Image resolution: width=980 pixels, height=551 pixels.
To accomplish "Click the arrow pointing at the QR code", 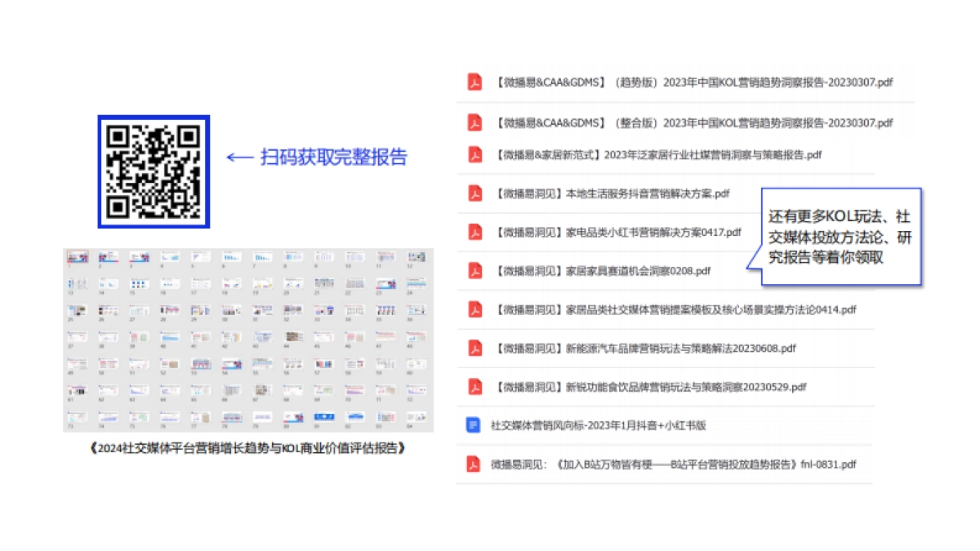I will (239, 157).
